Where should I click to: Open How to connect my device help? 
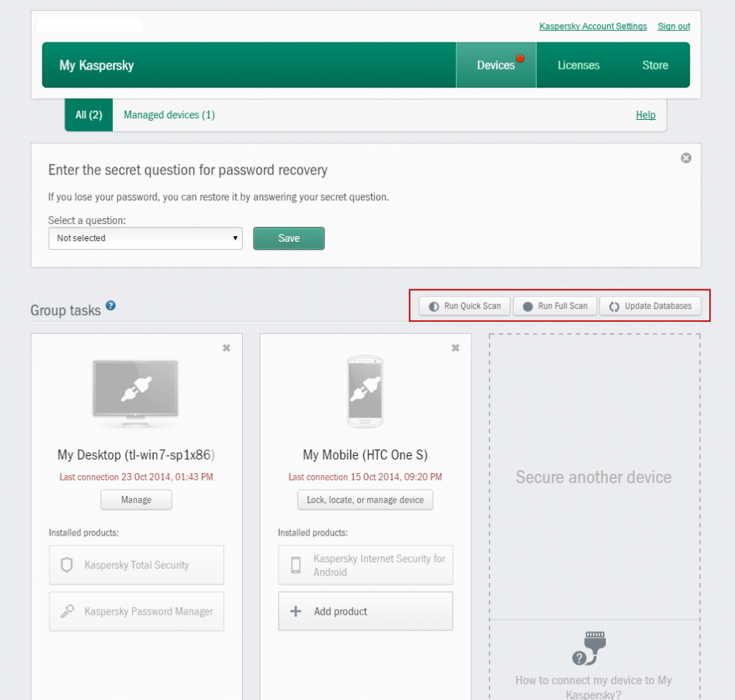point(594,687)
